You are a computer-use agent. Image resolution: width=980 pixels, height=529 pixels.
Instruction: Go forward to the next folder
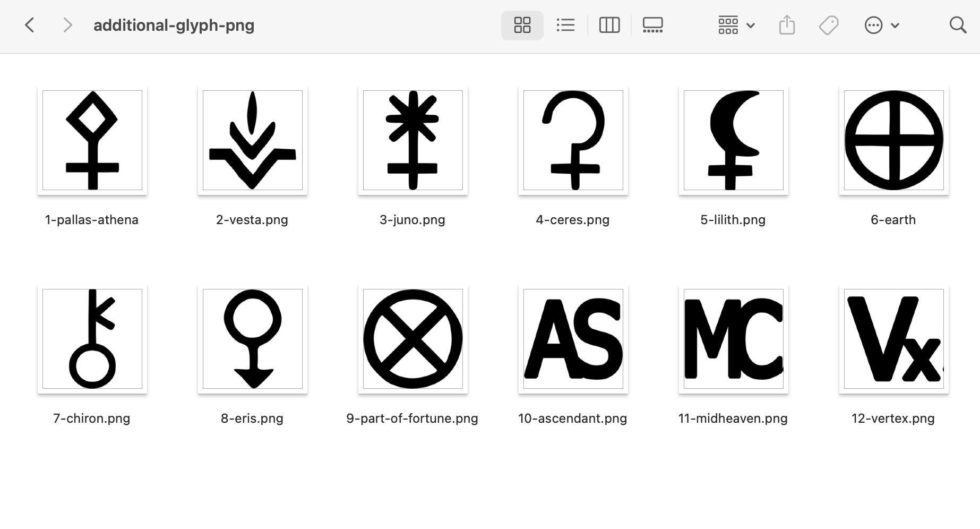[x=67, y=25]
